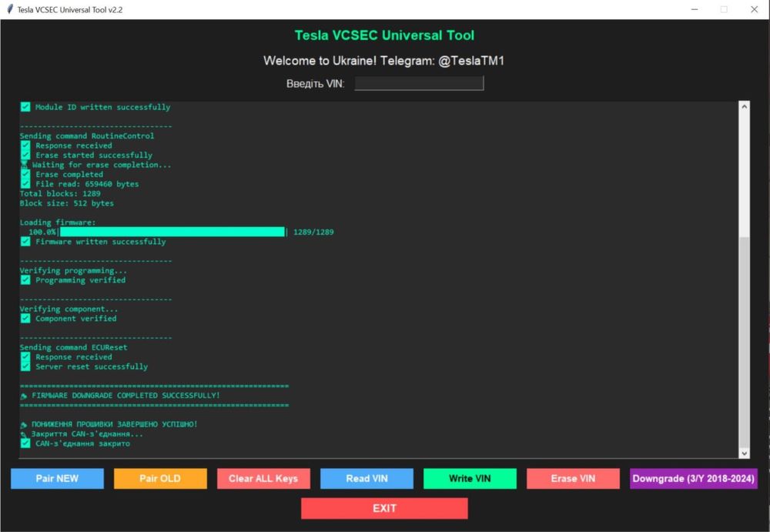Click the 'Waiting for erase completion...' line
This screenshot has width=770, height=532.
[102, 165]
